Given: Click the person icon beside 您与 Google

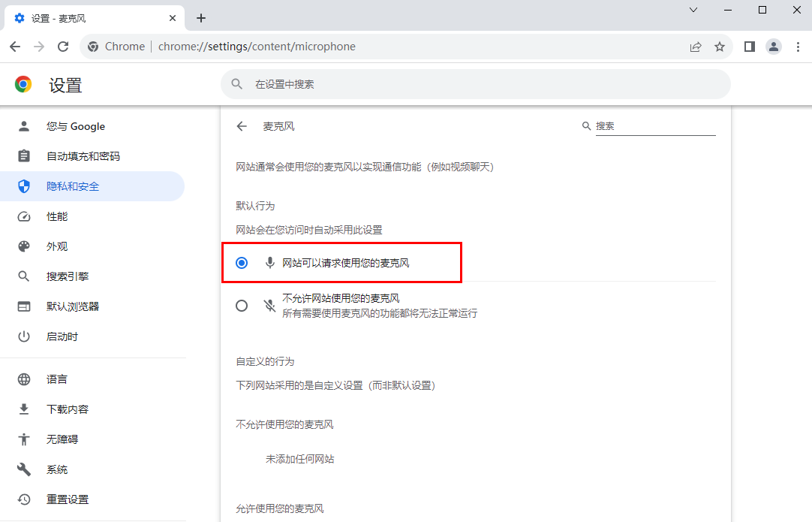Looking at the screenshot, I should click(x=24, y=126).
